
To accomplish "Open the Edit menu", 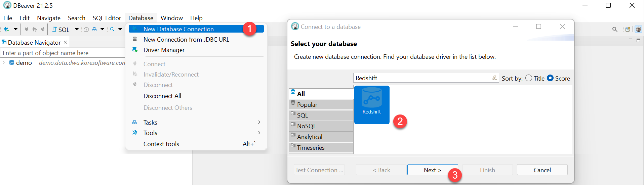I will (25, 18).
